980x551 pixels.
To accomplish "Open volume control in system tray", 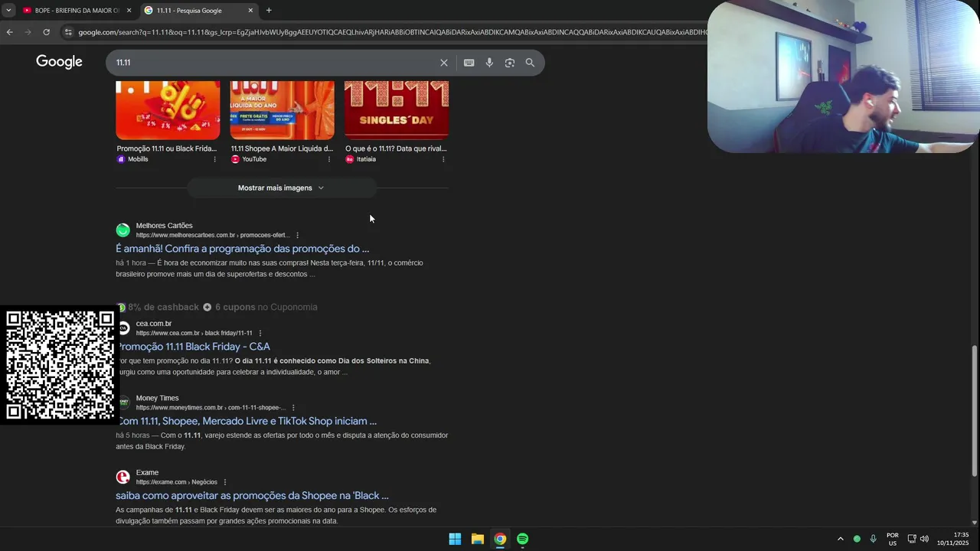I will tap(924, 539).
